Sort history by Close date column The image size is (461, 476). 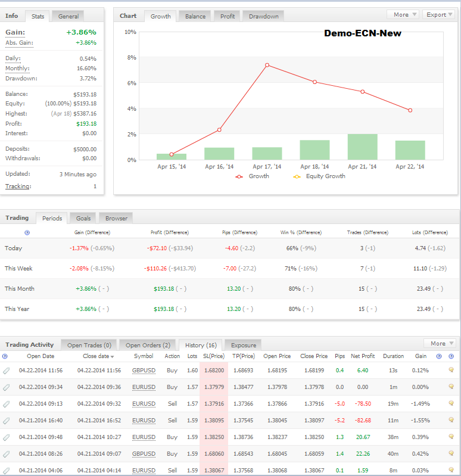[98, 356]
